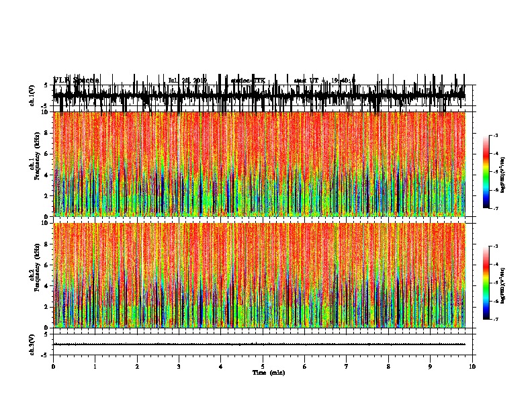Click inside the ch.1 spectrogram panel
The height and width of the screenshot is (411, 532).
(x=259, y=164)
